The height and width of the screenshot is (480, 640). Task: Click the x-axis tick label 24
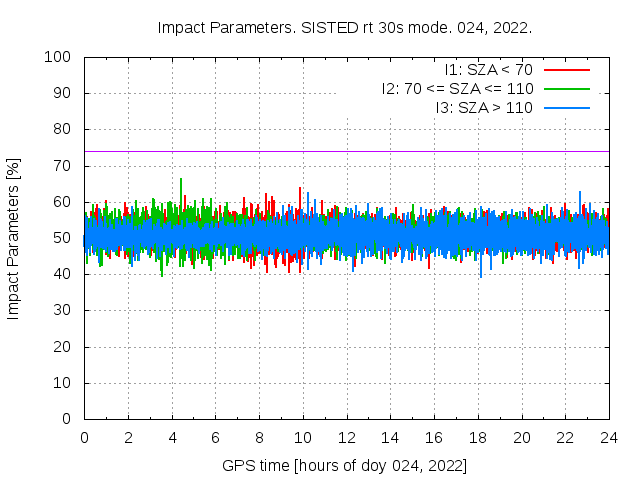609,437
